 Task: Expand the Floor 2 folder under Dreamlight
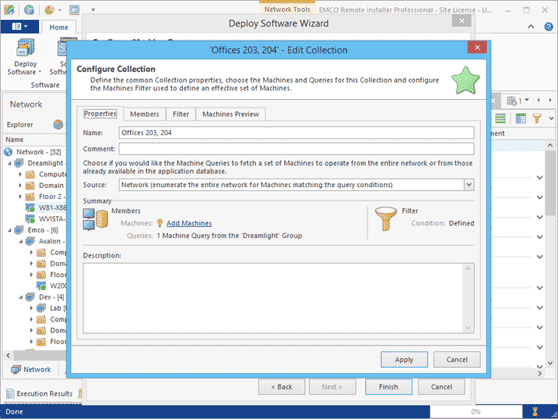coord(20,197)
